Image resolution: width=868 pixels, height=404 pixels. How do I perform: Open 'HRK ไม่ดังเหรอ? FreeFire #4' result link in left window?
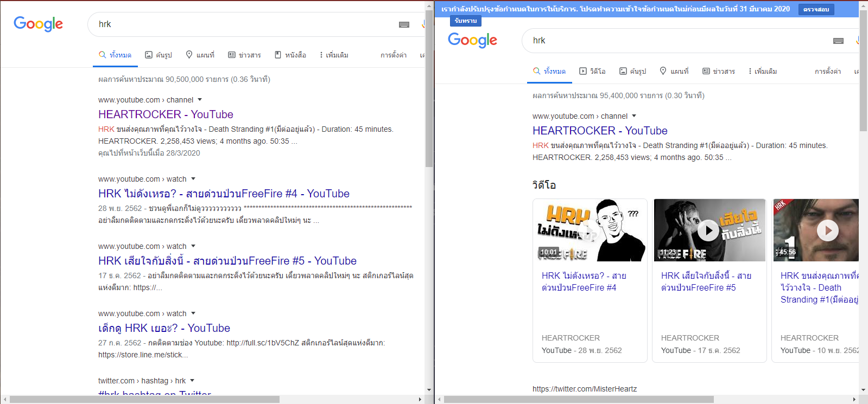224,194
